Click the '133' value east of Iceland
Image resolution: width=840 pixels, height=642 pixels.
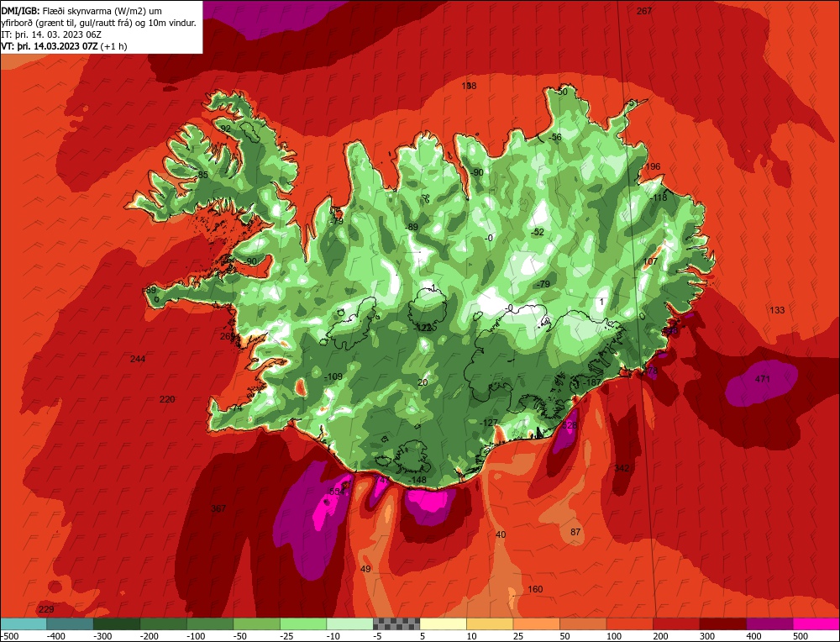(777, 310)
